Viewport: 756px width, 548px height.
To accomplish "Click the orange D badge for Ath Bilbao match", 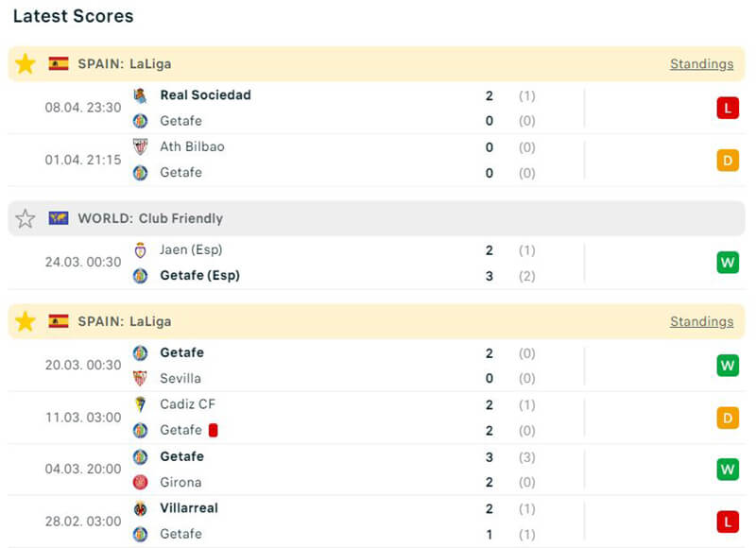I will (727, 160).
